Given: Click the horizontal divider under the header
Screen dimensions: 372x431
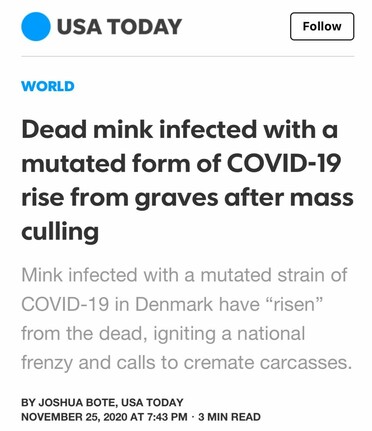Looking at the screenshot, I should click(x=188, y=56).
